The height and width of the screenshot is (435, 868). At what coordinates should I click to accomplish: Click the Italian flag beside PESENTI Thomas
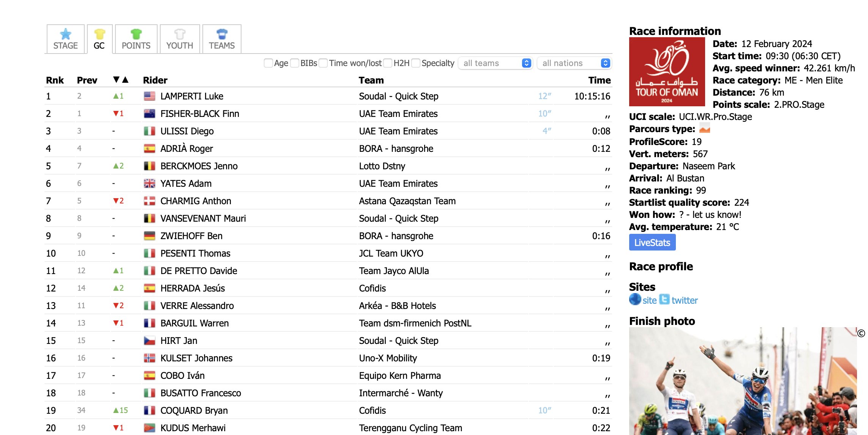(x=150, y=253)
